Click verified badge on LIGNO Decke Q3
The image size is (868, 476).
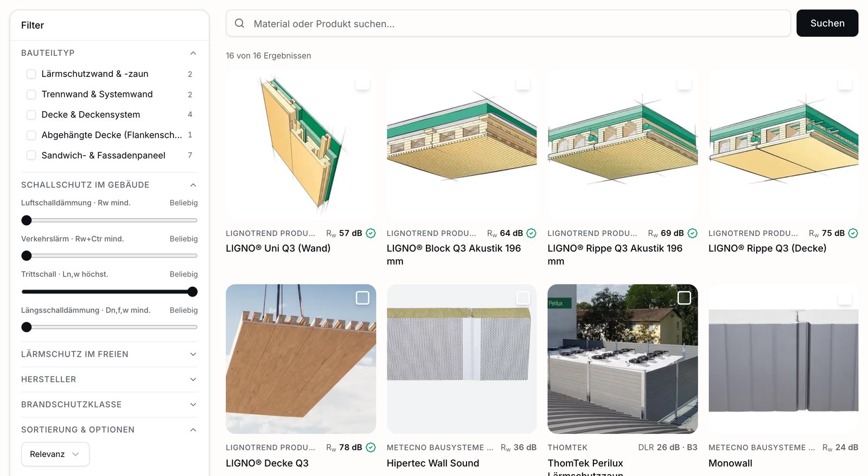[371, 447]
